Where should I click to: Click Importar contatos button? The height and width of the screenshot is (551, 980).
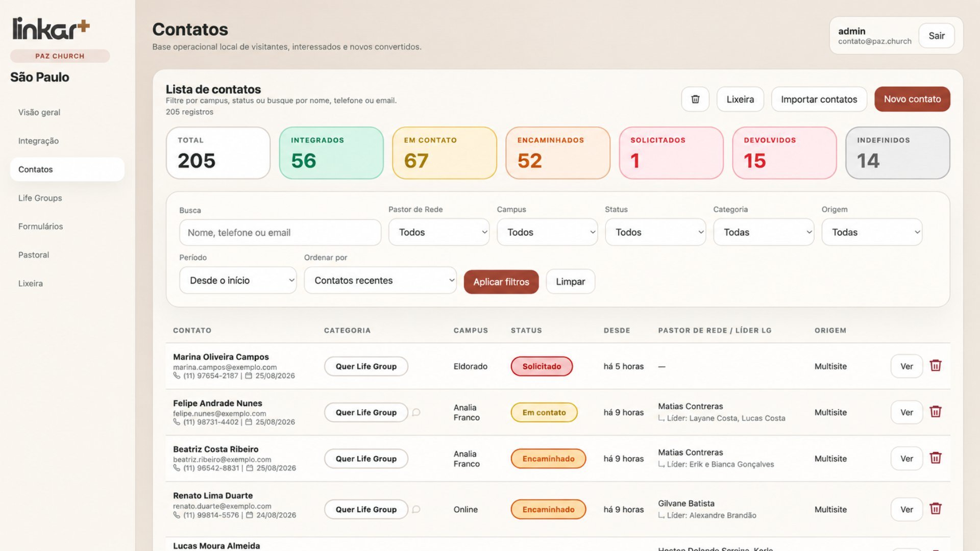tap(819, 99)
